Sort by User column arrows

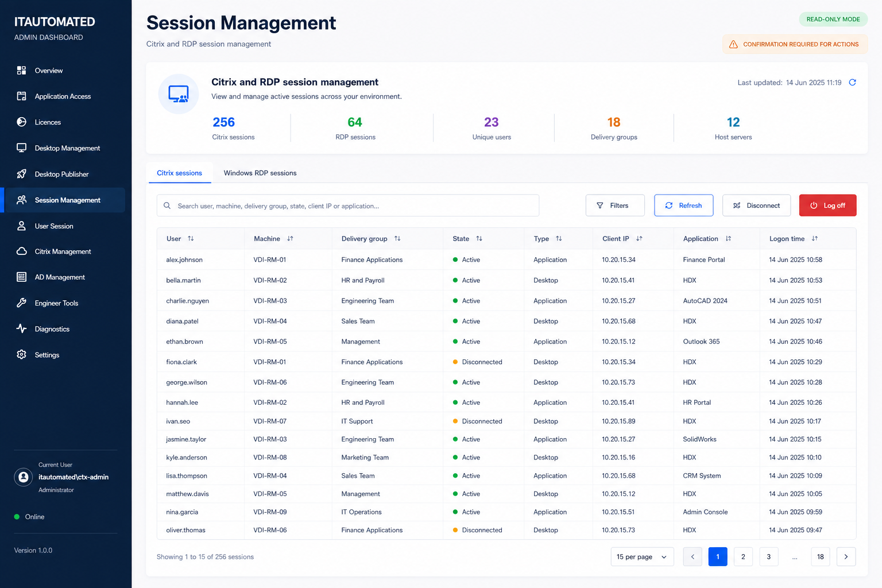[x=191, y=239]
